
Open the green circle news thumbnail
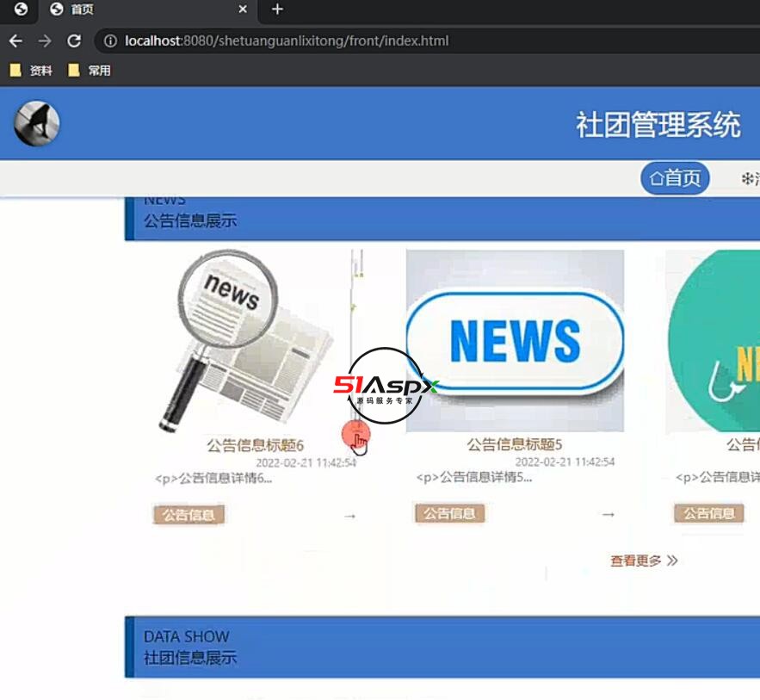coord(713,341)
